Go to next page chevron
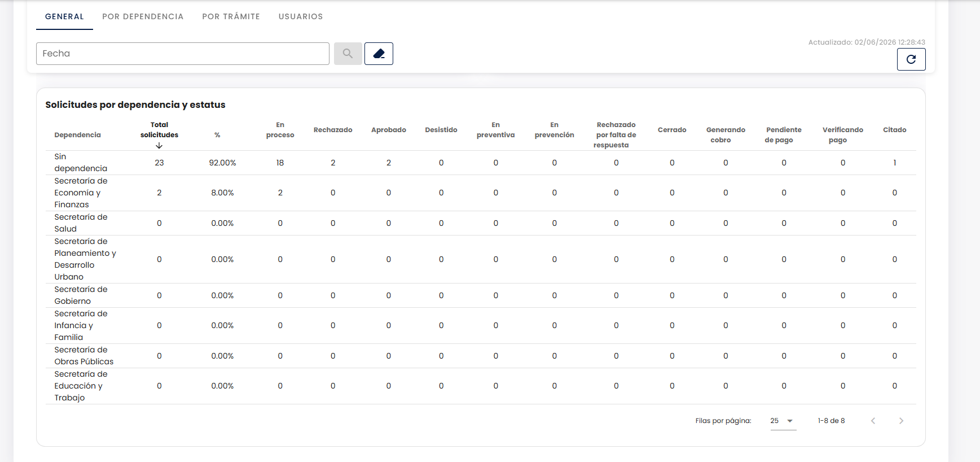 click(901, 421)
